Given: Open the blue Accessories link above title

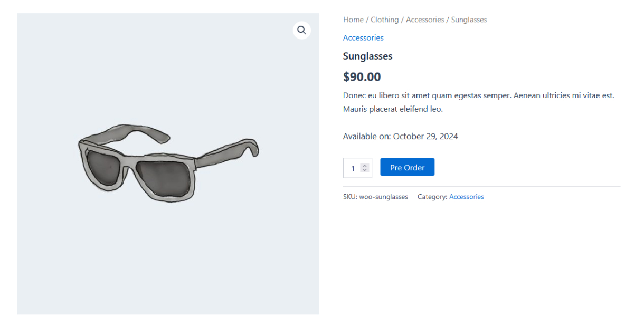Looking at the screenshot, I should [x=363, y=37].
